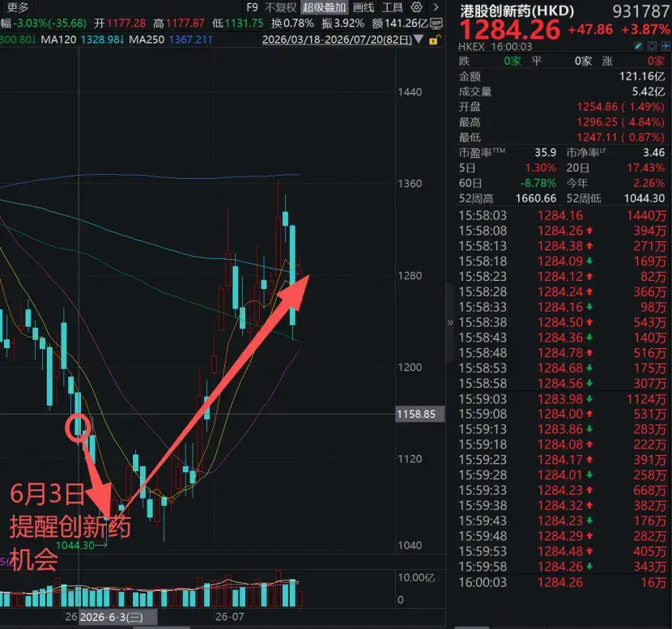The image size is (672, 629).
Task: Click the pencil edit icon under price
Action: pos(638,46)
